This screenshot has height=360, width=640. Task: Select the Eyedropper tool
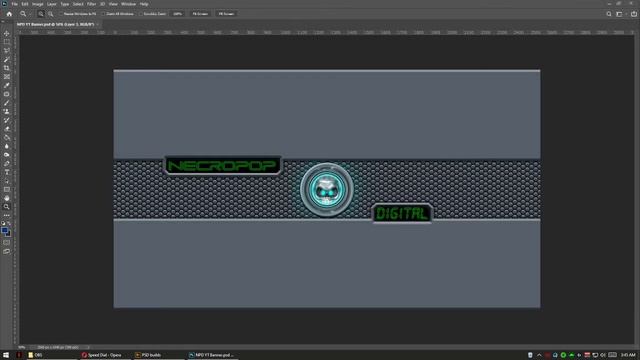(x=7, y=85)
